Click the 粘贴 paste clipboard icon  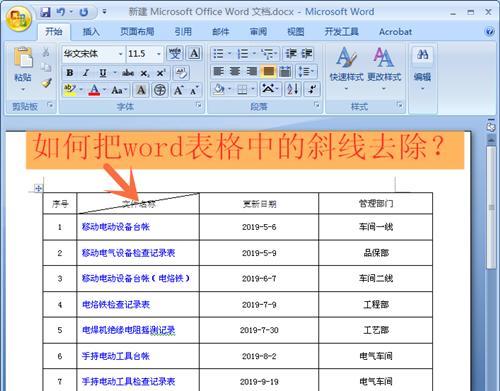click(x=23, y=58)
